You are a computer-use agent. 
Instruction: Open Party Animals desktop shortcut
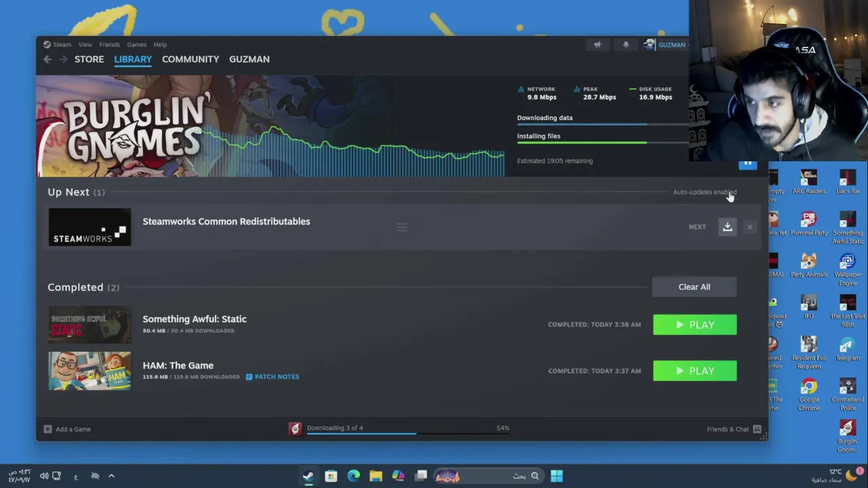[808, 265]
